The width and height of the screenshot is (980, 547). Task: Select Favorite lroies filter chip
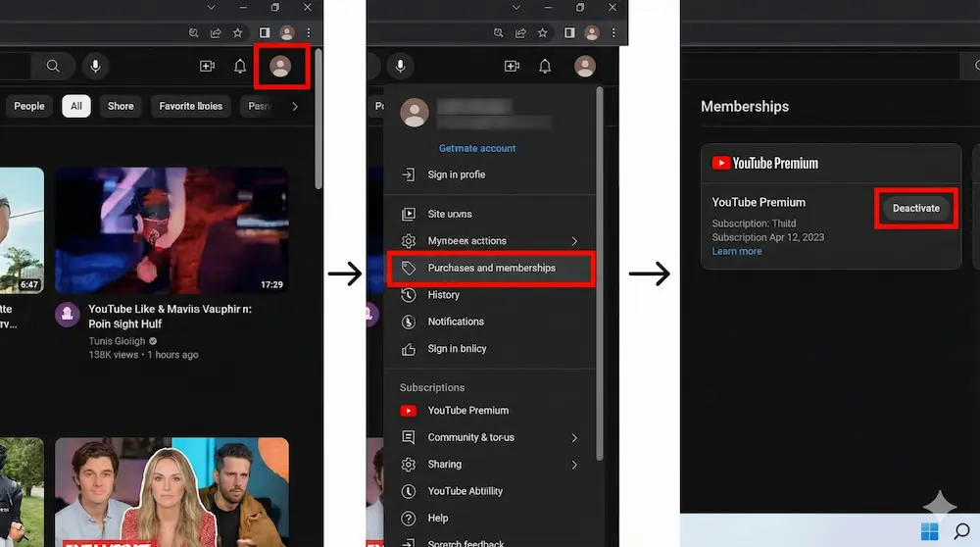(x=191, y=106)
